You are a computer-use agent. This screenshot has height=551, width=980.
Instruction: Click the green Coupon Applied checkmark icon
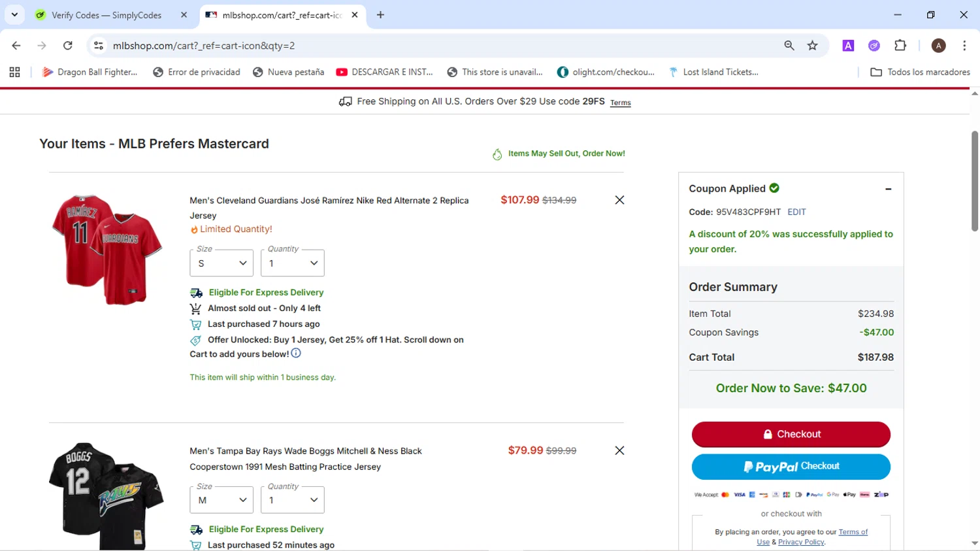pos(774,188)
